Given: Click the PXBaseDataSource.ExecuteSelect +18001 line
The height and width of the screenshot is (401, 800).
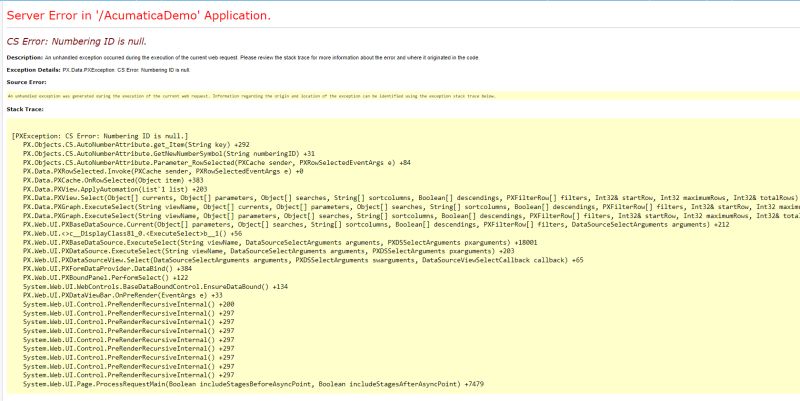Looking at the screenshot, I should (x=280, y=242).
